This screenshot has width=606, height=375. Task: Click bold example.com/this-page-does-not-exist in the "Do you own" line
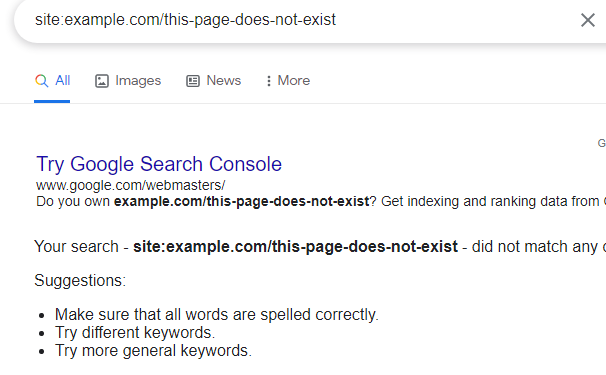pos(242,201)
